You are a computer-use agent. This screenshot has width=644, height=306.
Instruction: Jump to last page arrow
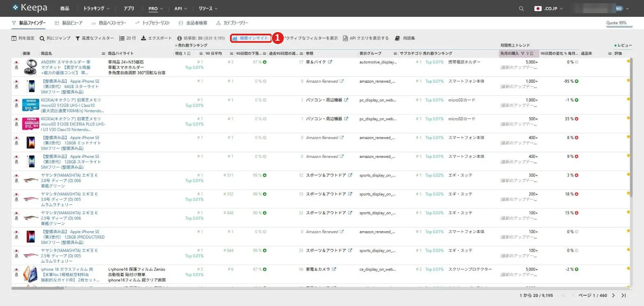(x=623, y=295)
